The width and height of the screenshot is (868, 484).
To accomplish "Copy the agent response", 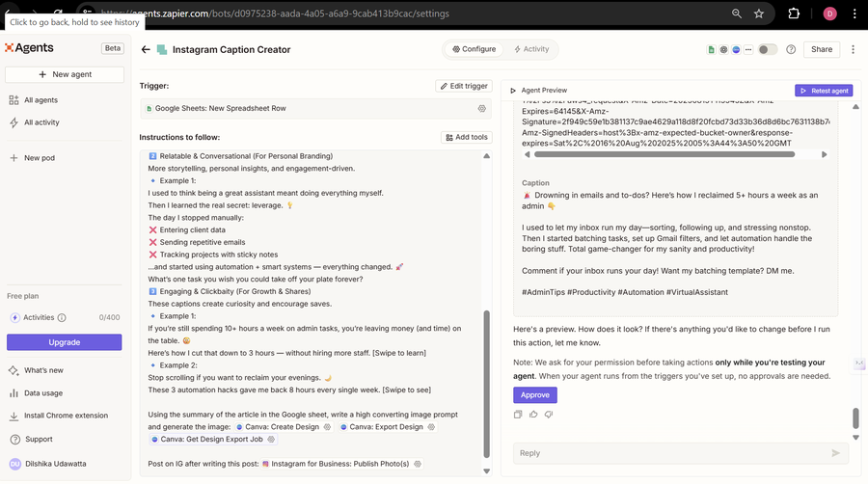I will tap(518, 415).
